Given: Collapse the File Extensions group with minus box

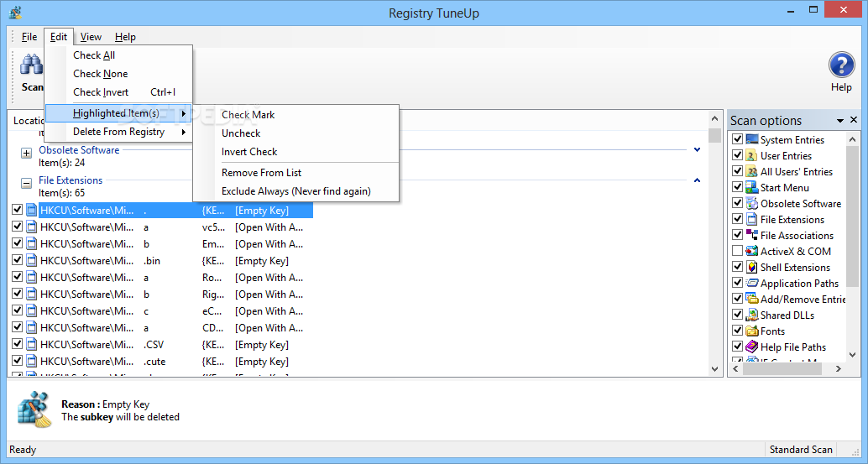Looking at the screenshot, I should pos(26,183).
